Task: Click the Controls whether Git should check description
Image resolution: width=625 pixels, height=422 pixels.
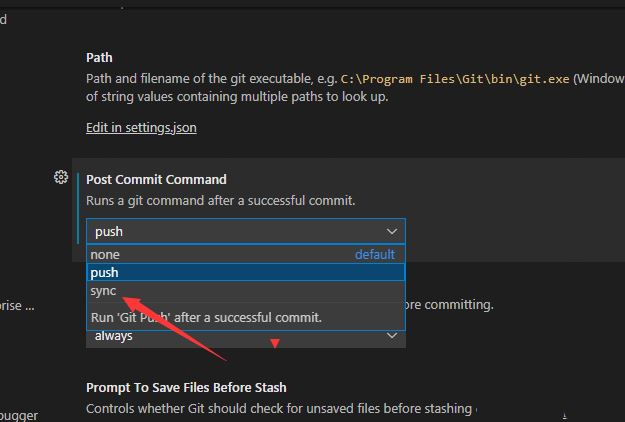Action: [x=280, y=408]
